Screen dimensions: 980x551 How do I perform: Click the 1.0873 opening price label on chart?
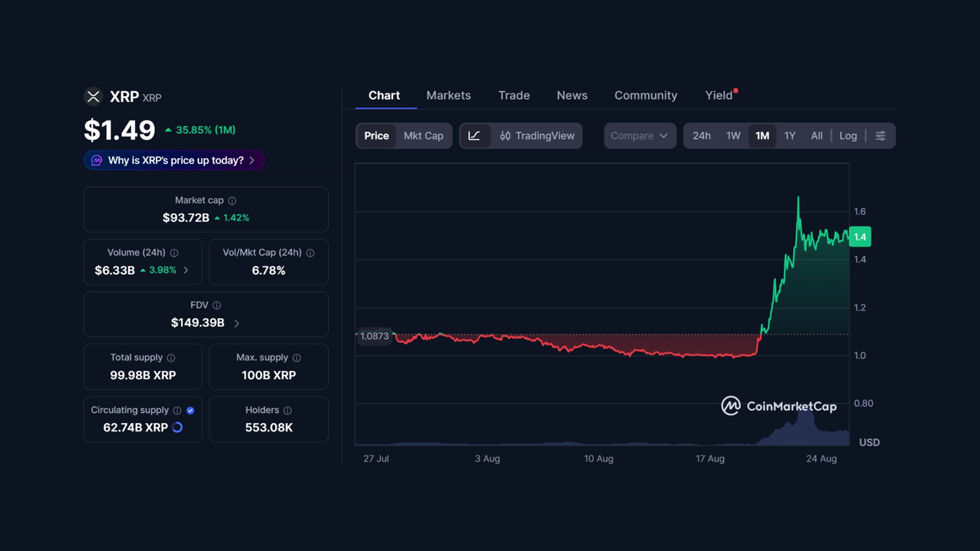[374, 336]
